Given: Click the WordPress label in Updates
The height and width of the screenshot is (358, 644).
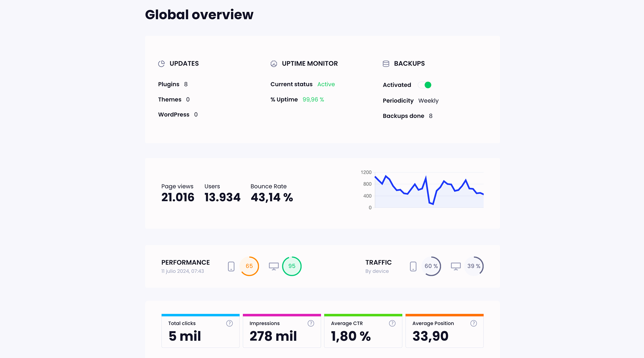Looking at the screenshot, I should 174,115.
